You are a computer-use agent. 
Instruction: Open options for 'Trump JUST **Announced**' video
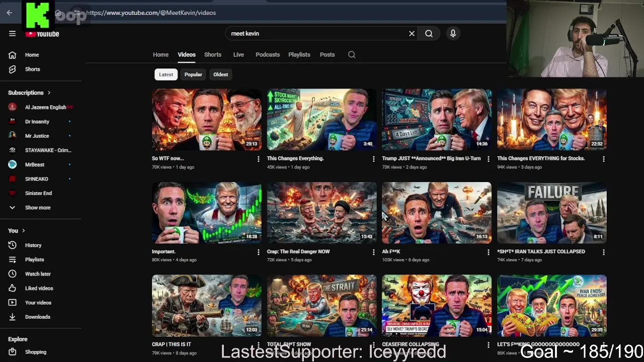pyautogui.click(x=488, y=159)
